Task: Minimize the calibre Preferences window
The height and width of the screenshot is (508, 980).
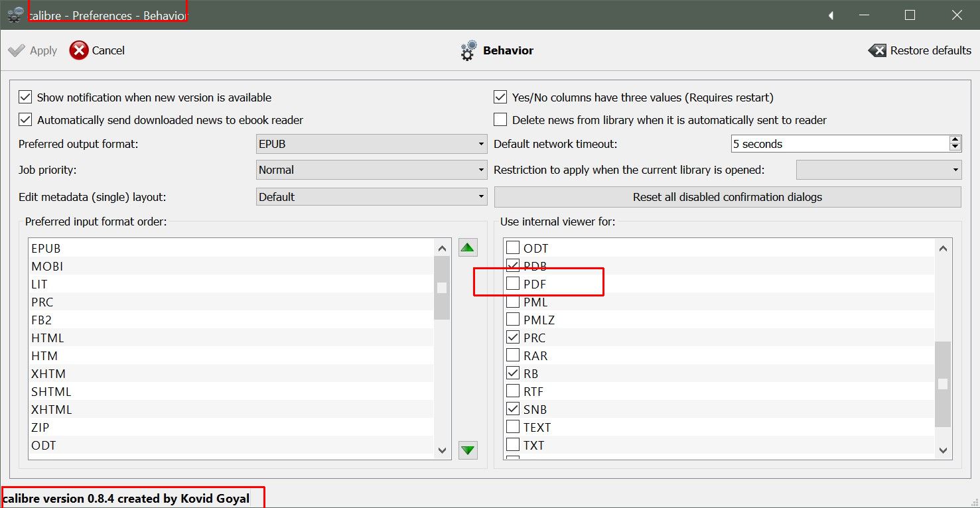Action: point(864,15)
